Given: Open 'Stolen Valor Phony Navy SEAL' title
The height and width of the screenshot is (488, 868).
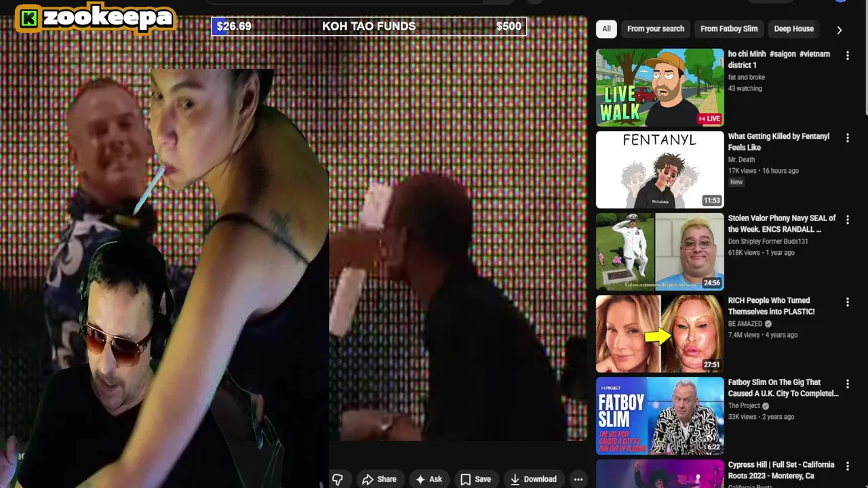Looking at the screenshot, I should (x=782, y=224).
